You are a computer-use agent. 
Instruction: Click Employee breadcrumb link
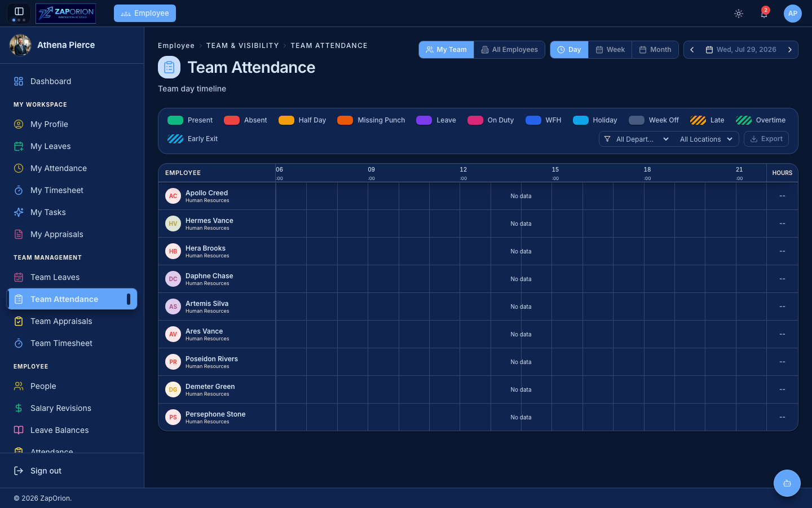(176, 46)
